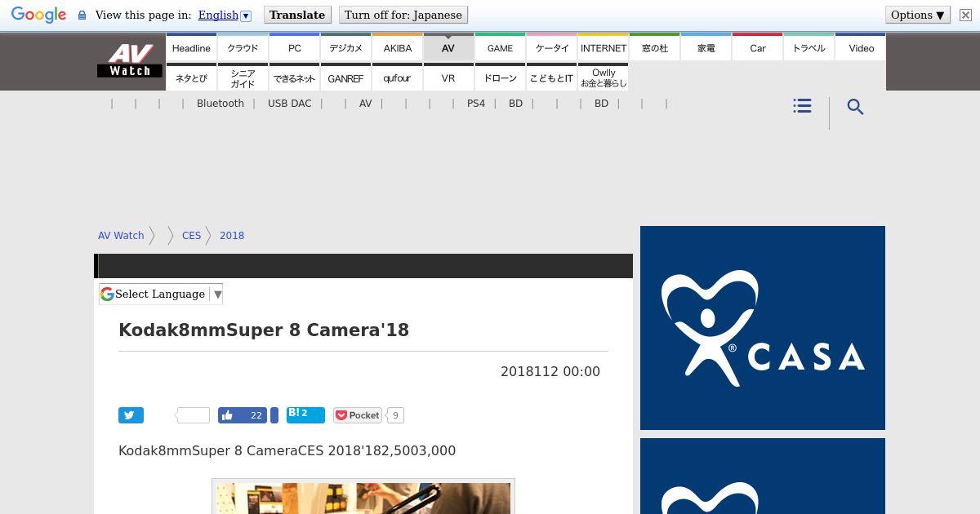Open the ケータイ site tab

point(552,48)
